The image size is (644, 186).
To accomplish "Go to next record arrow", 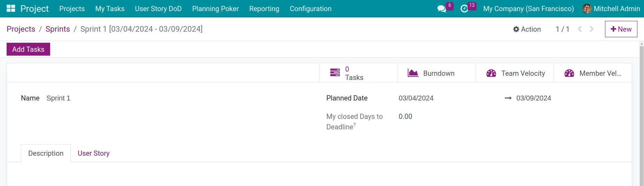I will tap(592, 29).
